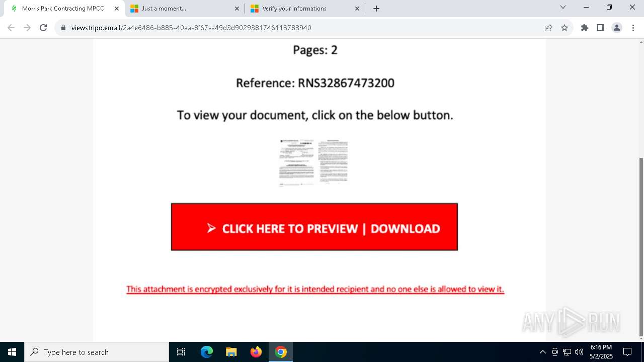Click the Type here to search box

[97, 352]
